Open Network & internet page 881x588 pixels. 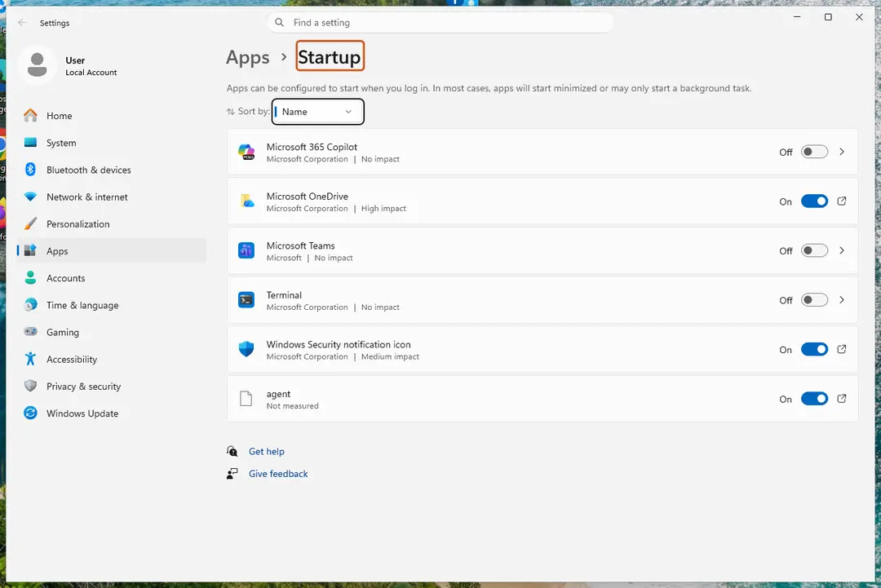(x=111, y=197)
